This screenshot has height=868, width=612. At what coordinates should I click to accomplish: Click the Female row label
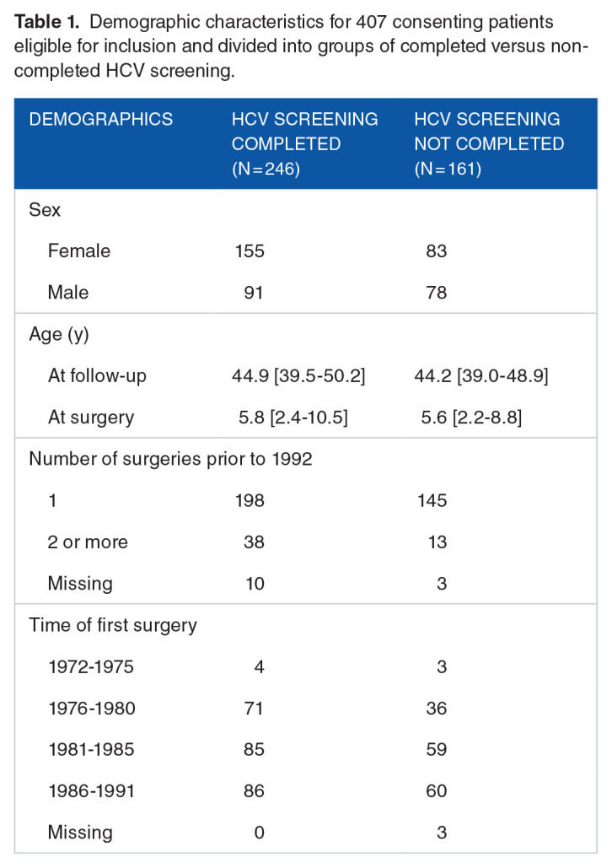(79, 251)
